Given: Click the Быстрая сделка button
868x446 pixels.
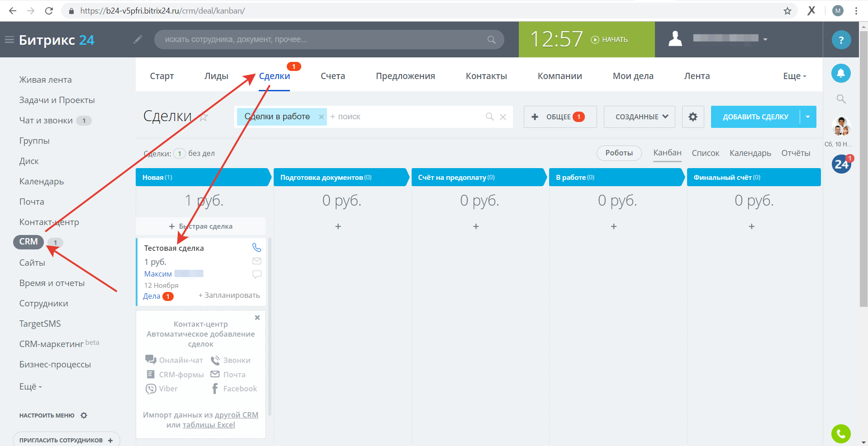Looking at the screenshot, I should [x=201, y=226].
